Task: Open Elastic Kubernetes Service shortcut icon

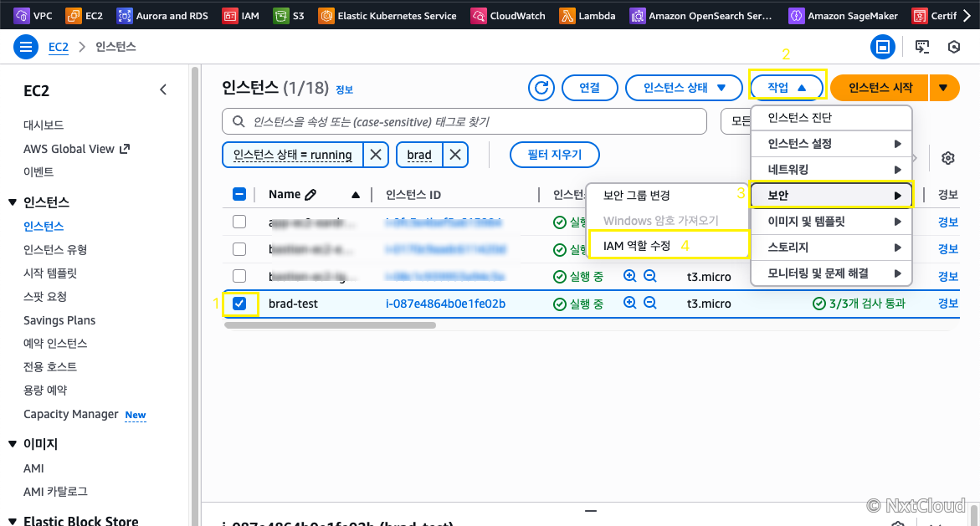Action: tap(326, 16)
